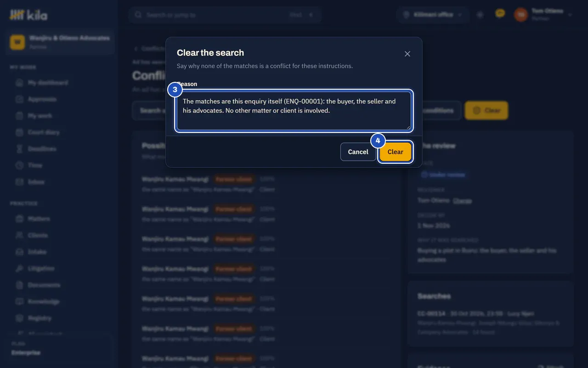Open the Matters briefcase icon
This screenshot has height=368, width=588.
(19, 219)
